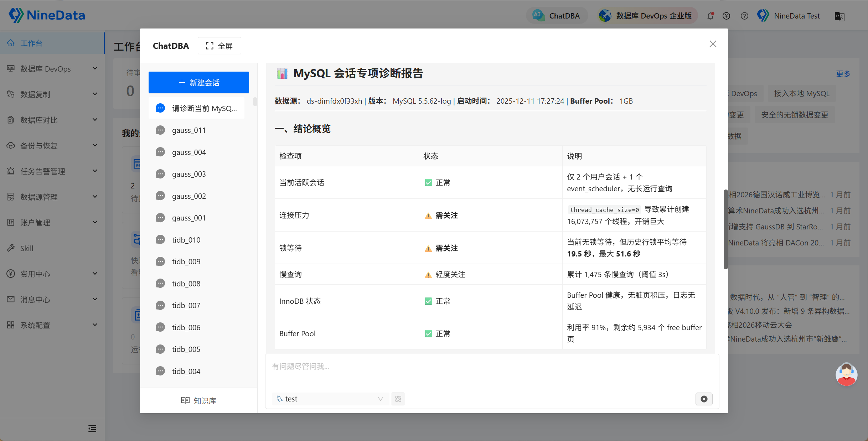
Task: Click 接入本地 MySQL tag
Action: click(802, 94)
